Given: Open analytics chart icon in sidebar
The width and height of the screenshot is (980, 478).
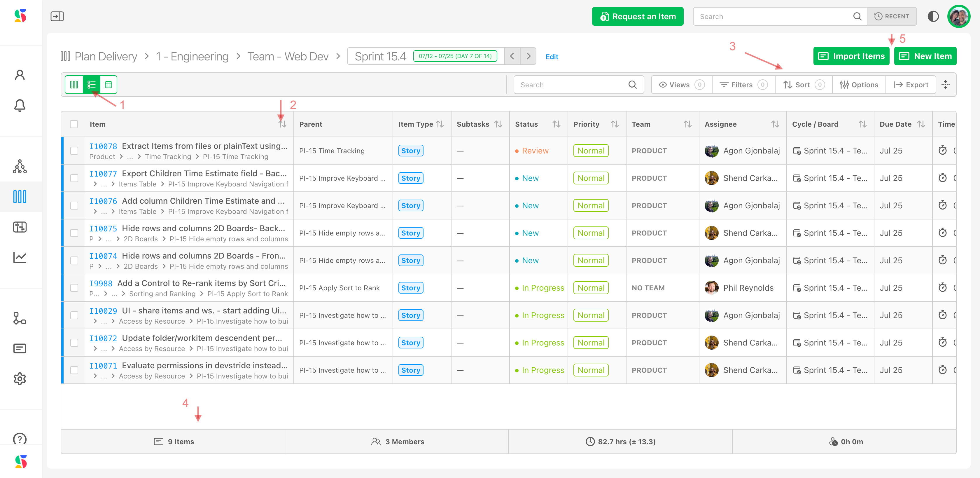Looking at the screenshot, I should click(x=20, y=257).
